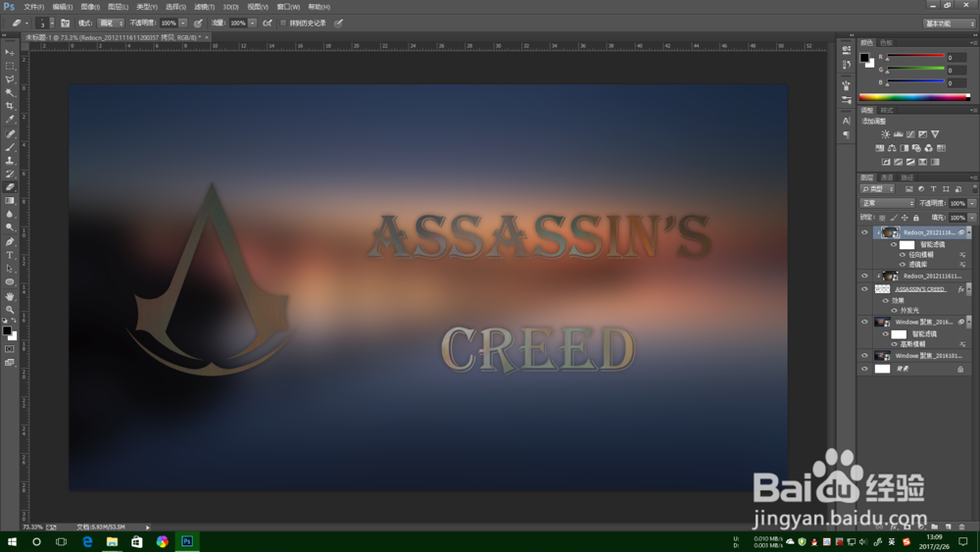Click the R value input field
The image size is (980, 552).
click(x=956, y=58)
